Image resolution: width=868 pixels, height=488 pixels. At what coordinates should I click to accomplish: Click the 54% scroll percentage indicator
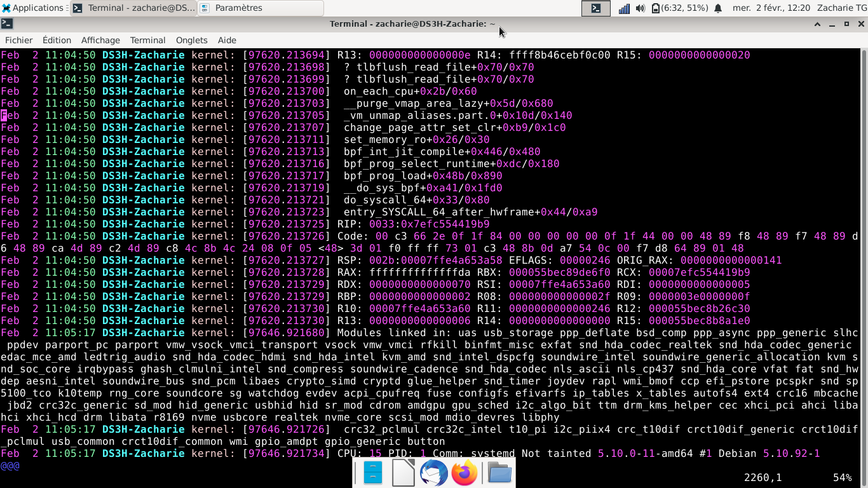(842, 477)
